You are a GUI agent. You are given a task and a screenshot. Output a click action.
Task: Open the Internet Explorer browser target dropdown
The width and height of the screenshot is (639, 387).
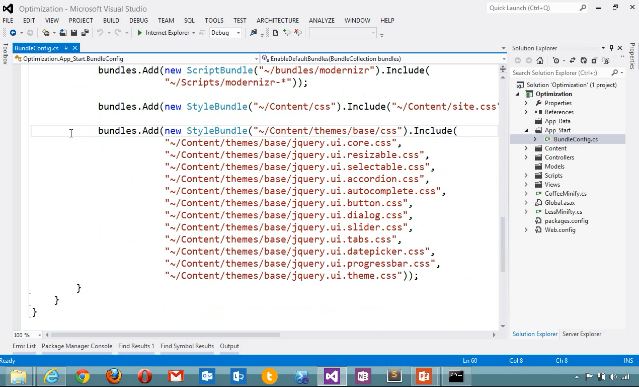[x=194, y=33]
